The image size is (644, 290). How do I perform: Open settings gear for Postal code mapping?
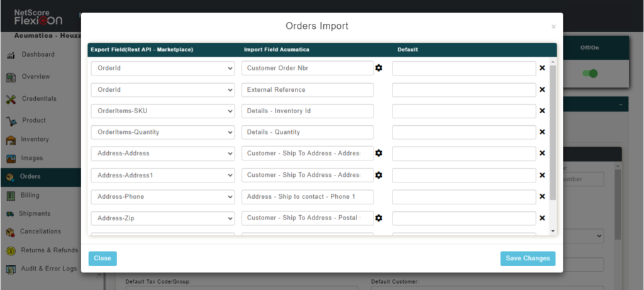tap(379, 218)
